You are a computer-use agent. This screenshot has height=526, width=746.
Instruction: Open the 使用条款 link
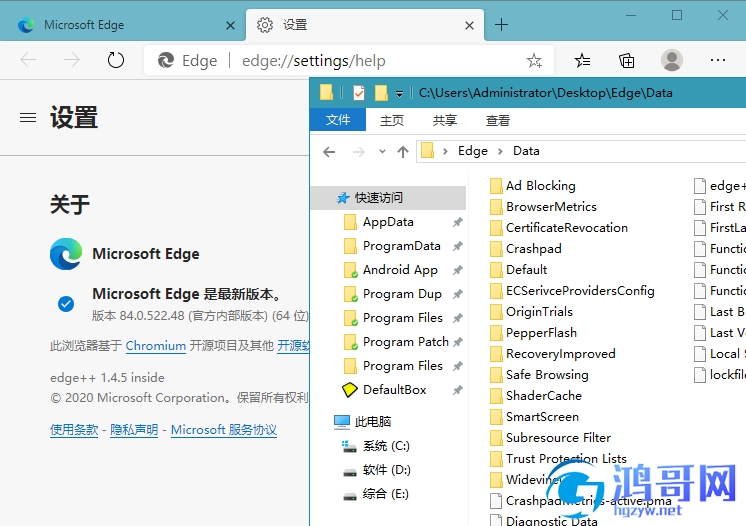point(74,430)
